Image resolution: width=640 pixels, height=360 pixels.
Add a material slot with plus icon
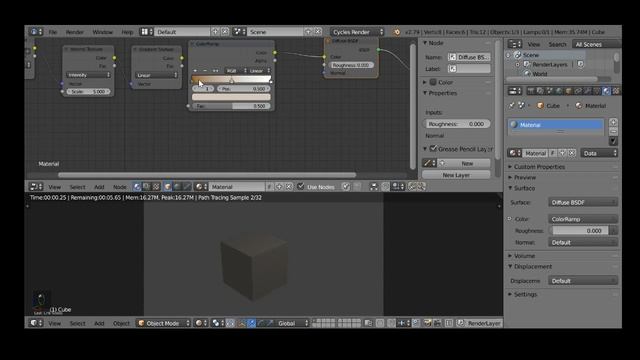pos(613,122)
